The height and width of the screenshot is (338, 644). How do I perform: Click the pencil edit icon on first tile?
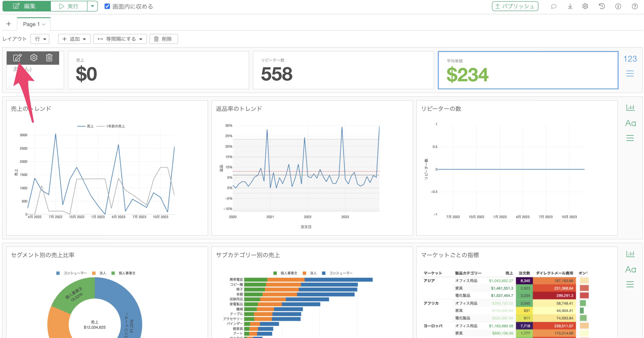[17, 58]
